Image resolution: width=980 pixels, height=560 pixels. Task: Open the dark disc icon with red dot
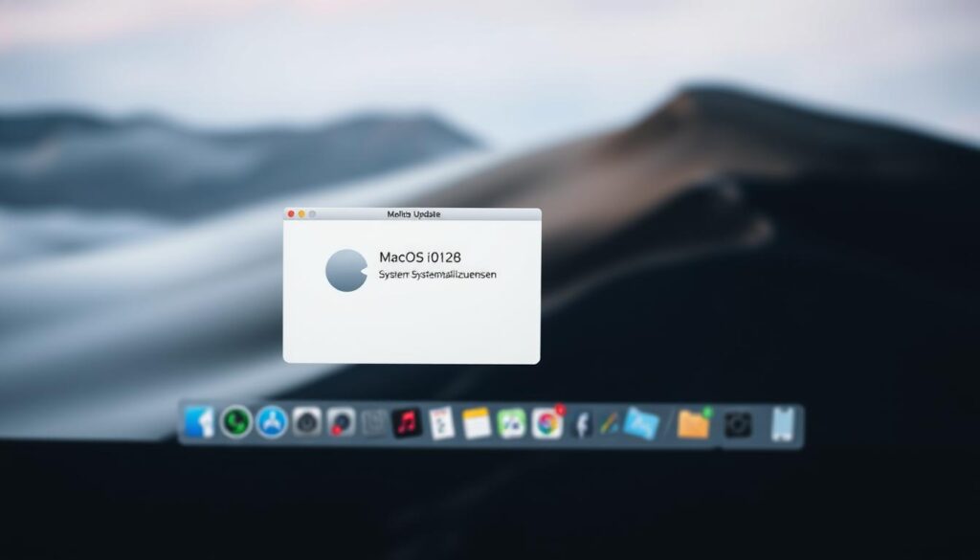tap(342, 422)
